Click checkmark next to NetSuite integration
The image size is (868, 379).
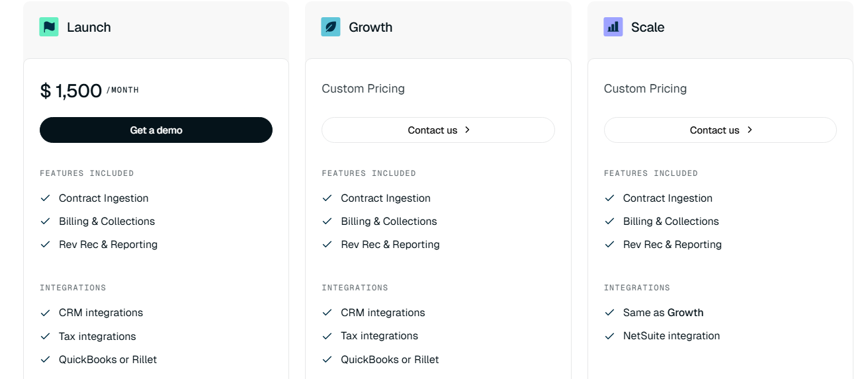(x=610, y=336)
